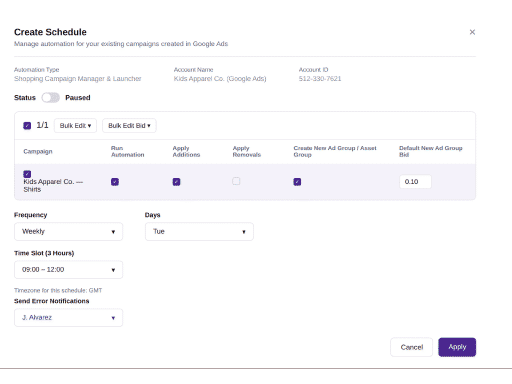Toggle Run Automation checkbox for Shirts campaign

(x=115, y=182)
